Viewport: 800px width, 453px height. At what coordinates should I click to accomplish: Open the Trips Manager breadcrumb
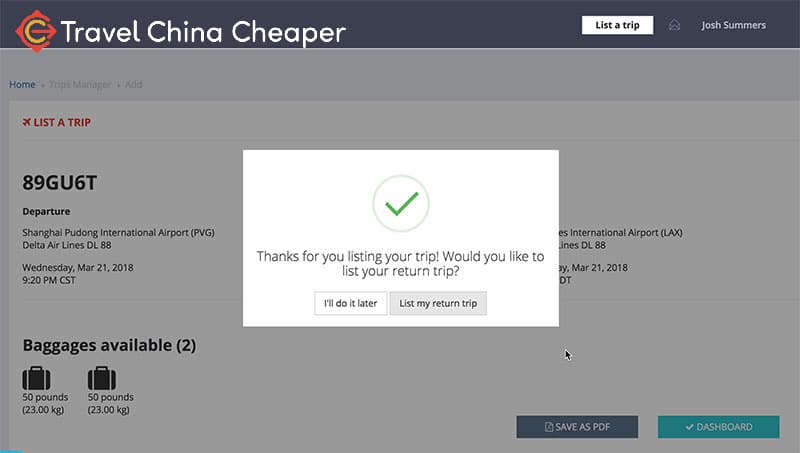(x=80, y=84)
